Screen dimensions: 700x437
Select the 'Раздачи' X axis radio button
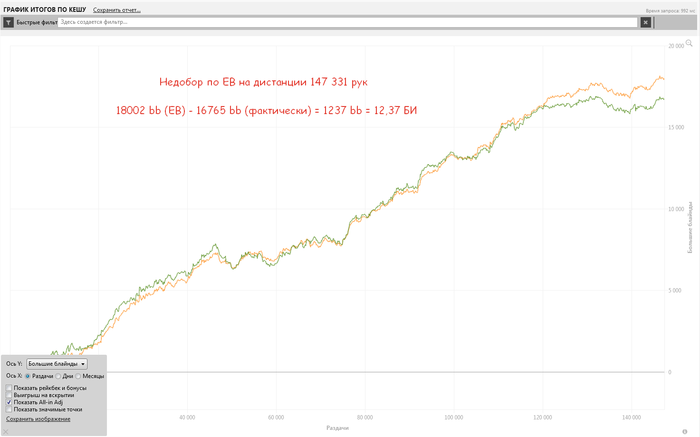pos(28,376)
